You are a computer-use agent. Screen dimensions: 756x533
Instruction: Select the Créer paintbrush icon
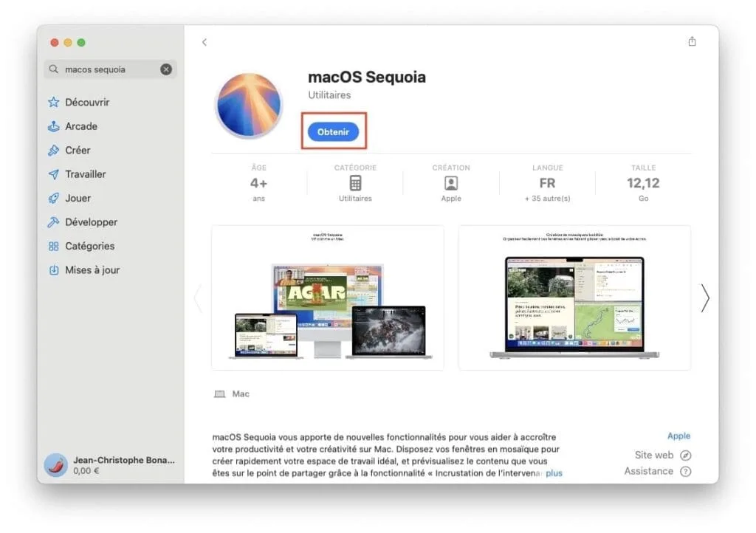(x=53, y=151)
